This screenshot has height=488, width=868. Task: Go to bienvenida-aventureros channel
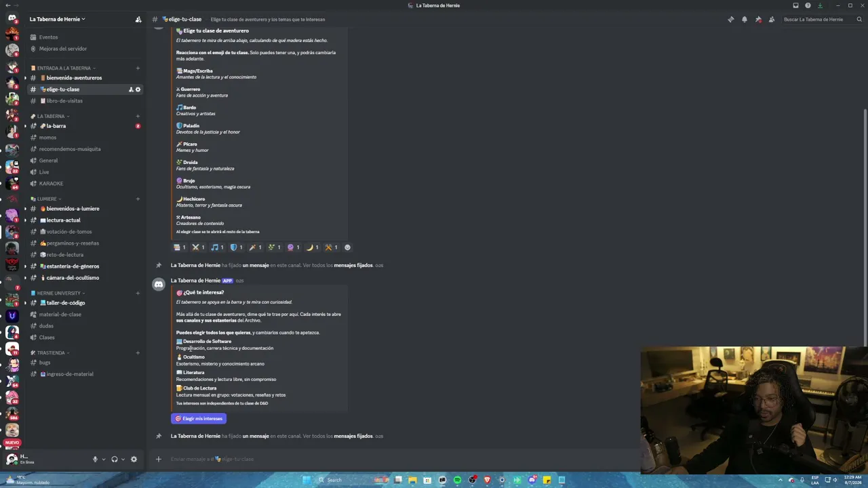(x=85, y=78)
